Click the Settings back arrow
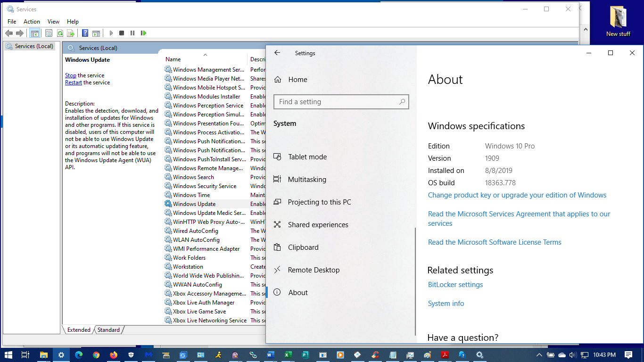 [x=277, y=53]
